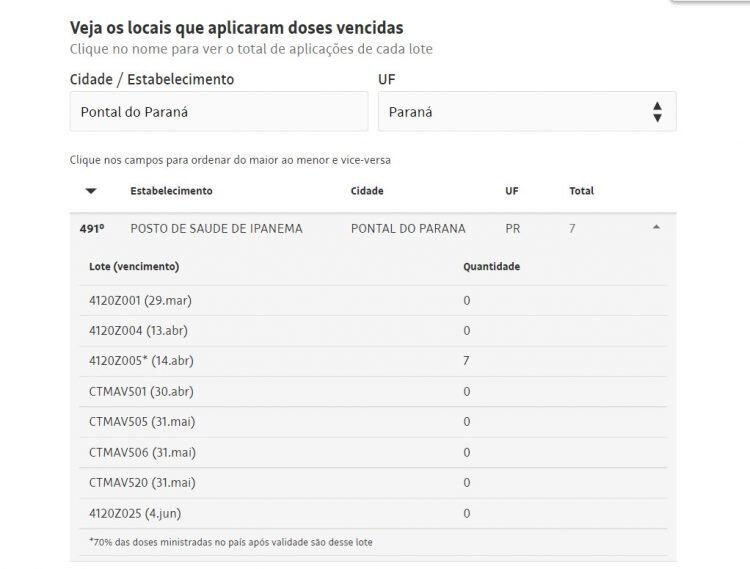Viewport: 750px width, 569px height.
Task: Select lot row 4120Z005* (14.abr)
Action: tap(373, 361)
